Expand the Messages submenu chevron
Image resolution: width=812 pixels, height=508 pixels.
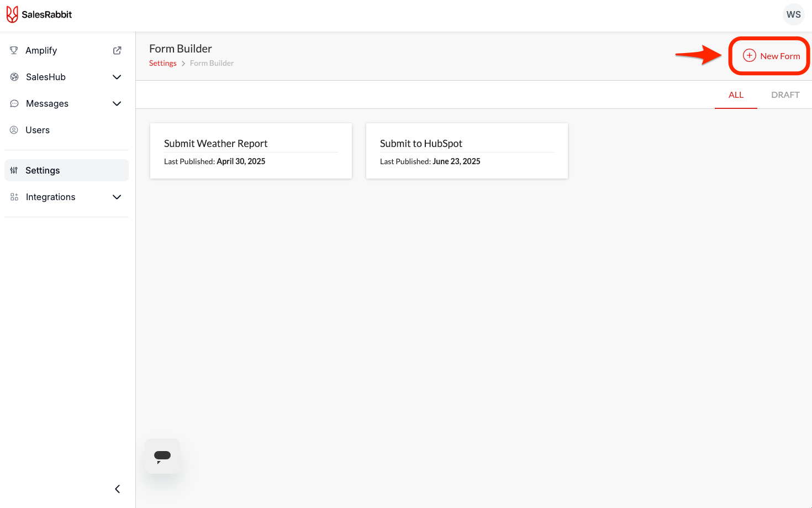(x=117, y=103)
